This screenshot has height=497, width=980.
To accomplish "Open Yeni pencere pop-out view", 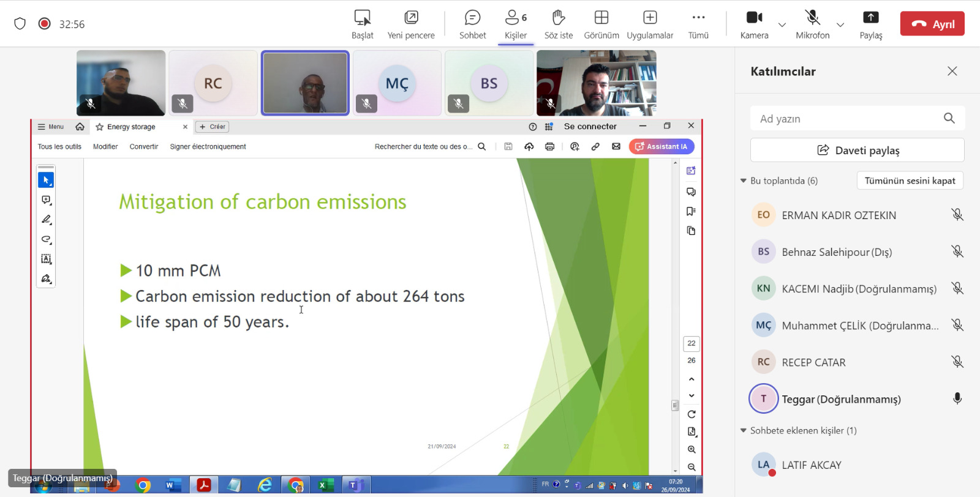I will pos(411,24).
